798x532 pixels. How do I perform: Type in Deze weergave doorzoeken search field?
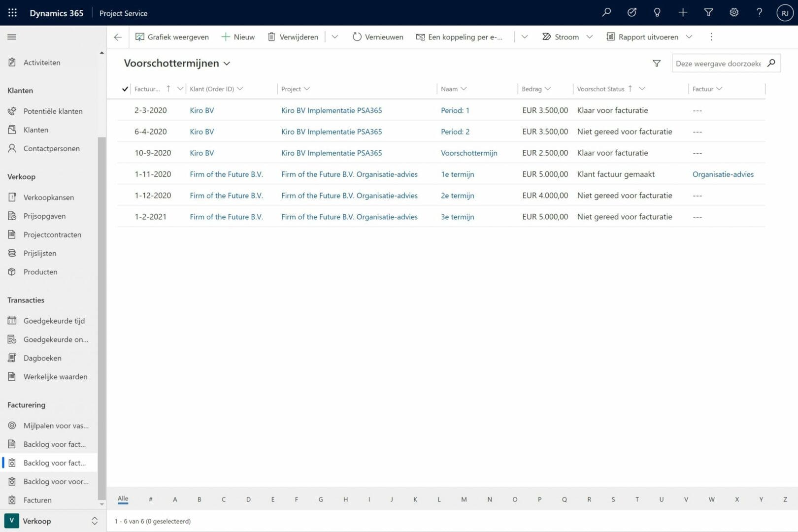(x=718, y=64)
